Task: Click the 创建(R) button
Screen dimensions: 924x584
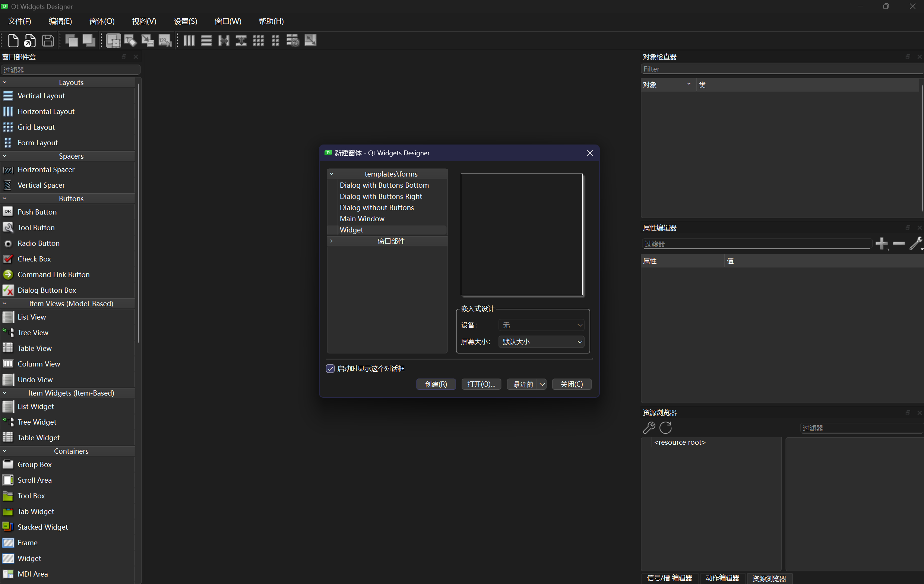Action: 436,384
